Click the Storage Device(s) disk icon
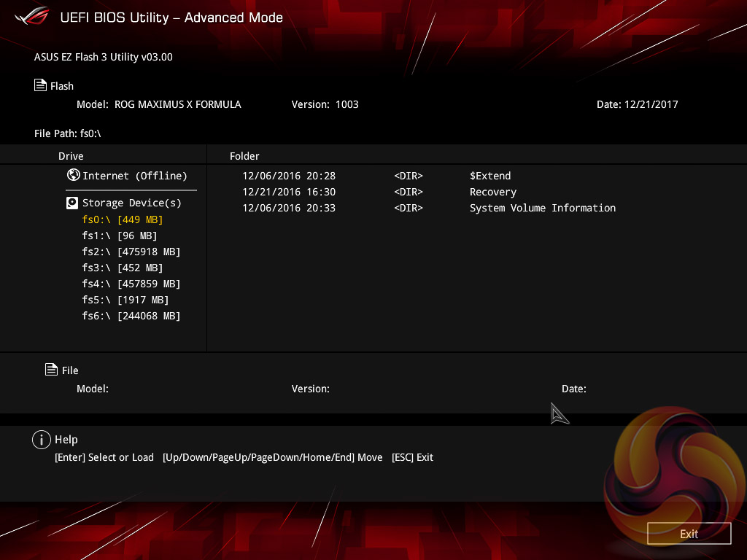 coord(72,203)
